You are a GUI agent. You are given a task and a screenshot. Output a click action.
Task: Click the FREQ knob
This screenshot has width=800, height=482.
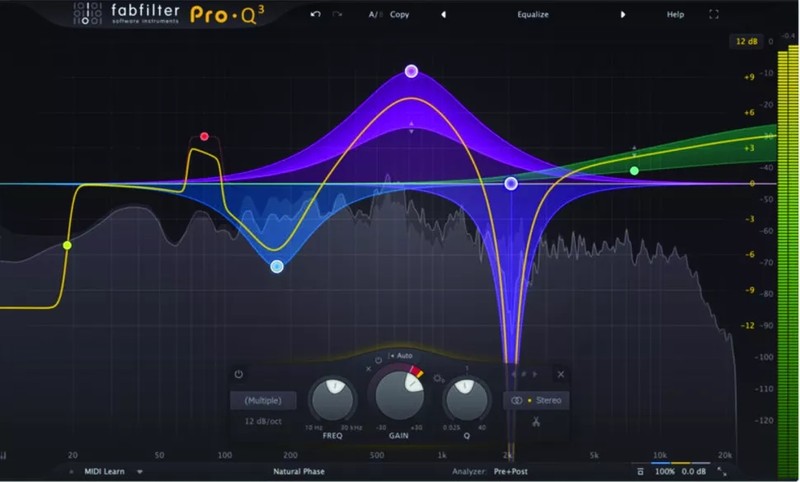(x=333, y=400)
